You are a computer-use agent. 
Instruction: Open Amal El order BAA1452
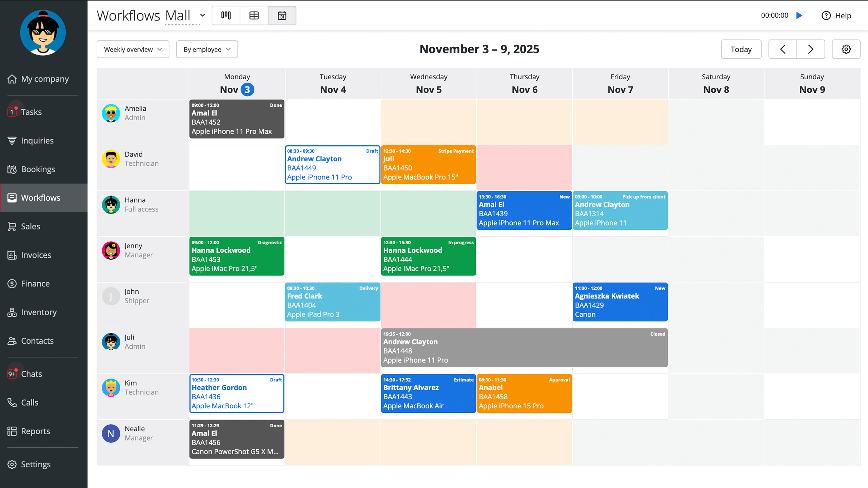pos(237,119)
